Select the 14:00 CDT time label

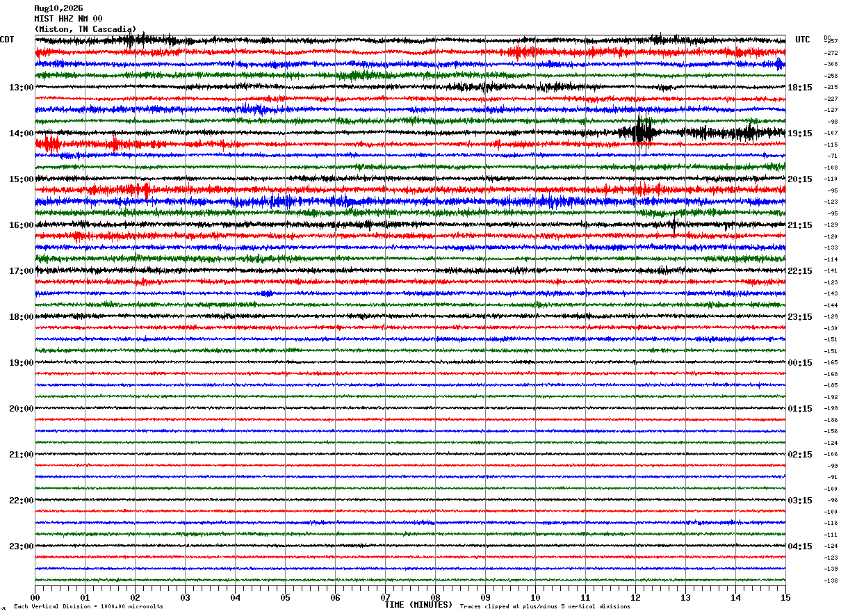(21, 133)
